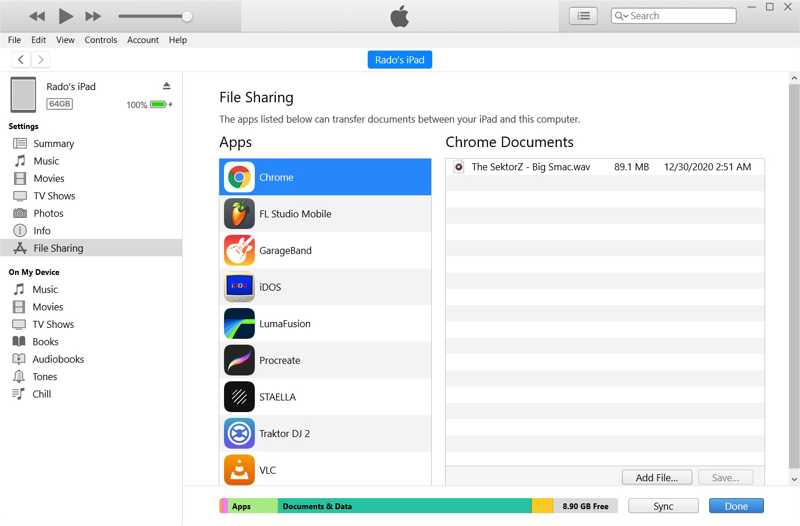Select the FL Studio Mobile app icon

(x=239, y=214)
